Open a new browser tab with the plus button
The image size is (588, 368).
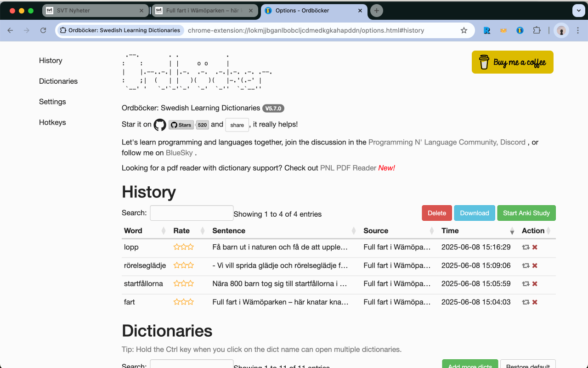[377, 10]
